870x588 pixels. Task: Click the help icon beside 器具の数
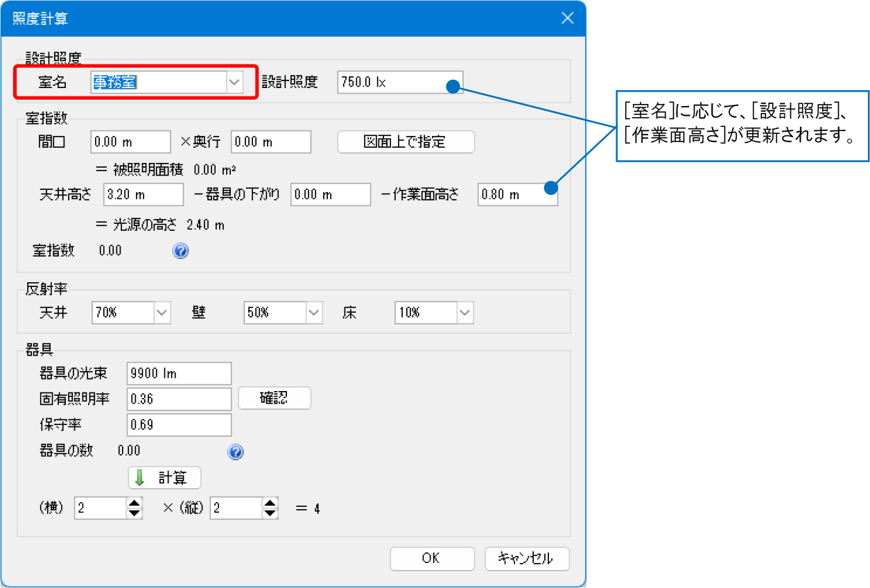pos(236,452)
